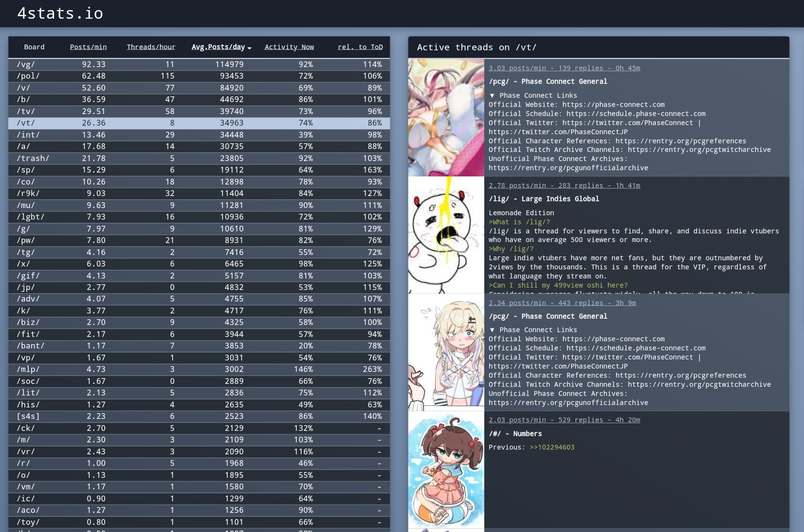Select the /r9k/ board row
Screen dimensions: 804x532
199,193
